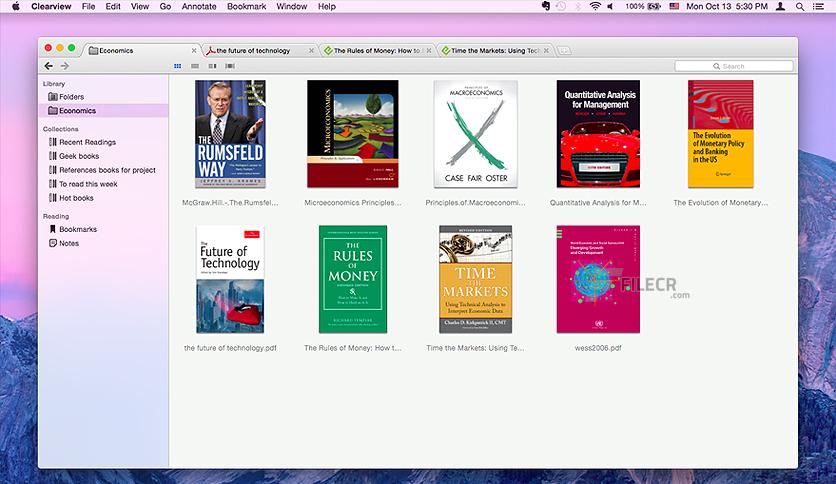Click the library Search field
The height and width of the screenshot is (484, 836).
734,66
